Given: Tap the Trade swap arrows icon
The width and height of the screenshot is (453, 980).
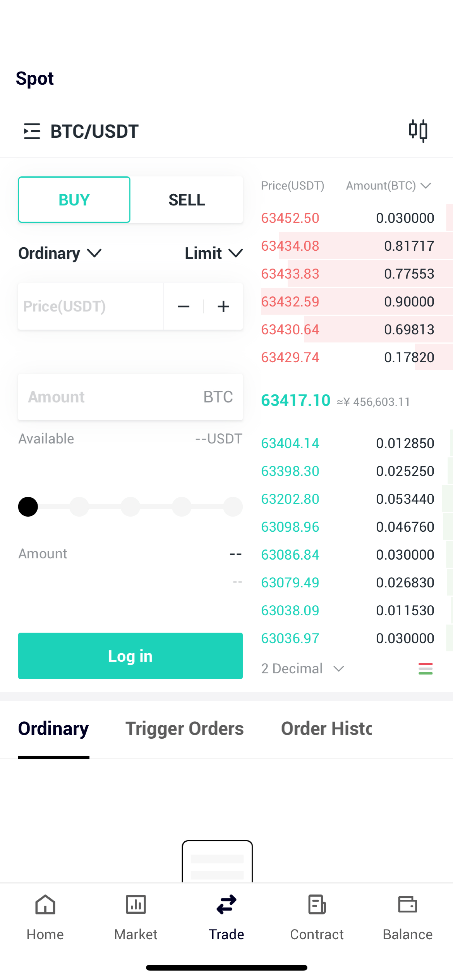Looking at the screenshot, I should (x=226, y=905).
